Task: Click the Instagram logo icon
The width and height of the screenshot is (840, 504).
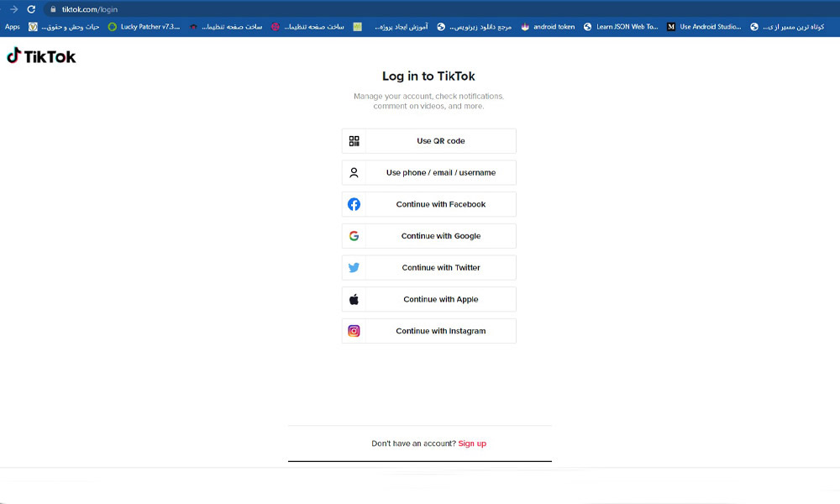Action: [354, 331]
